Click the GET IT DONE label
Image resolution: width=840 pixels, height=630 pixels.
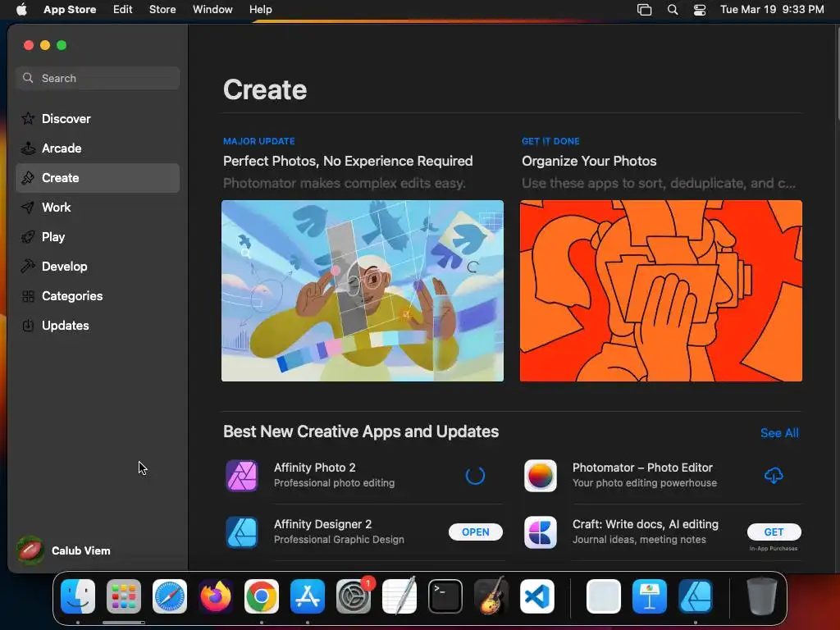550,141
